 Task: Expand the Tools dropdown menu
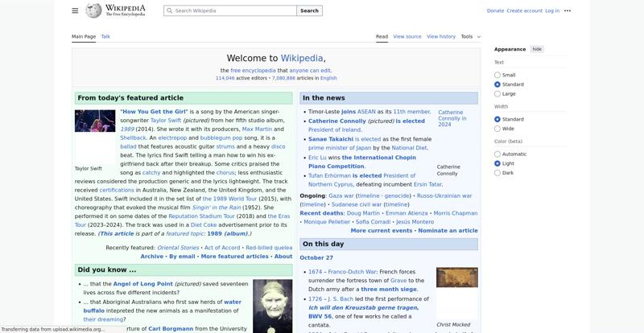[x=470, y=36]
